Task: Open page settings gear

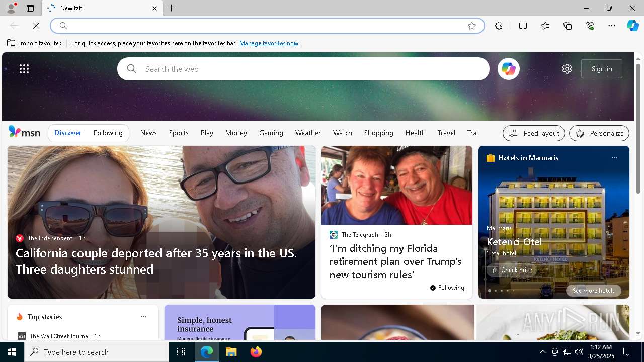Action: pos(567,69)
